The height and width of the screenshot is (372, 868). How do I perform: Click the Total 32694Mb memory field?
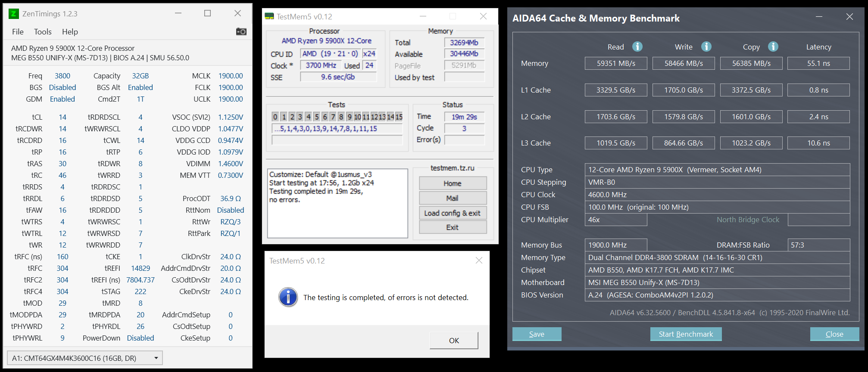coord(464,43)
